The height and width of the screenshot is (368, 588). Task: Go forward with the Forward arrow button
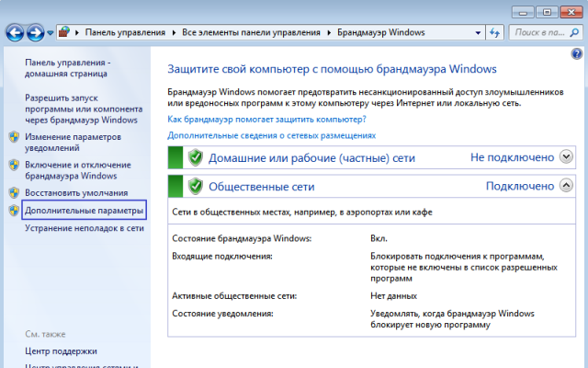pyautogui.click(x=36, y=33)
